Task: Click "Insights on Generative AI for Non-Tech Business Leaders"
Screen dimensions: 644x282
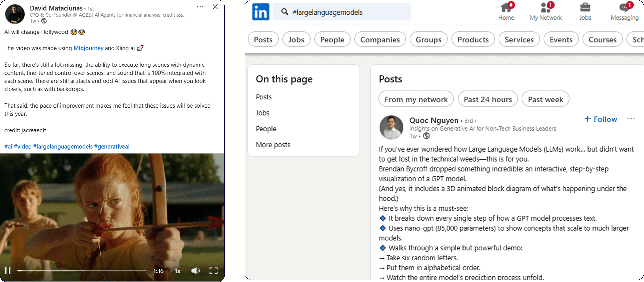Action: (482, 128)
